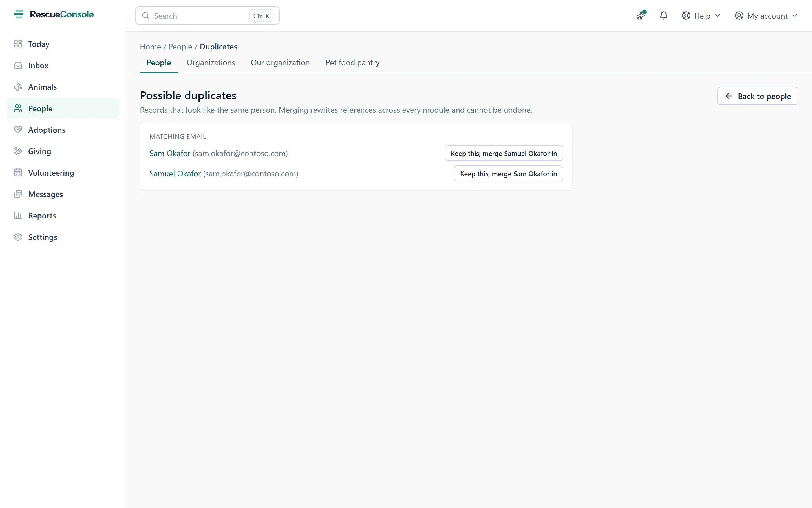Switch to the Pet food pantry tab
Screen dimensions: 812x508
click(353, 62)
